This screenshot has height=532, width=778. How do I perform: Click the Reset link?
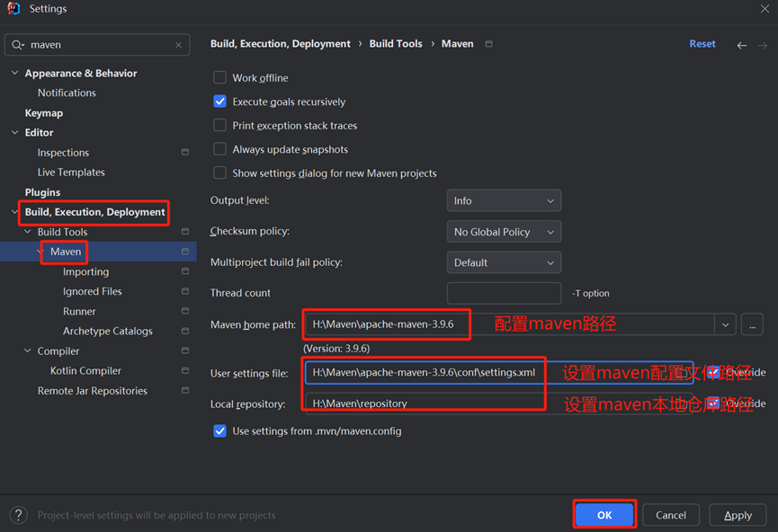click(x=702, y=44)
